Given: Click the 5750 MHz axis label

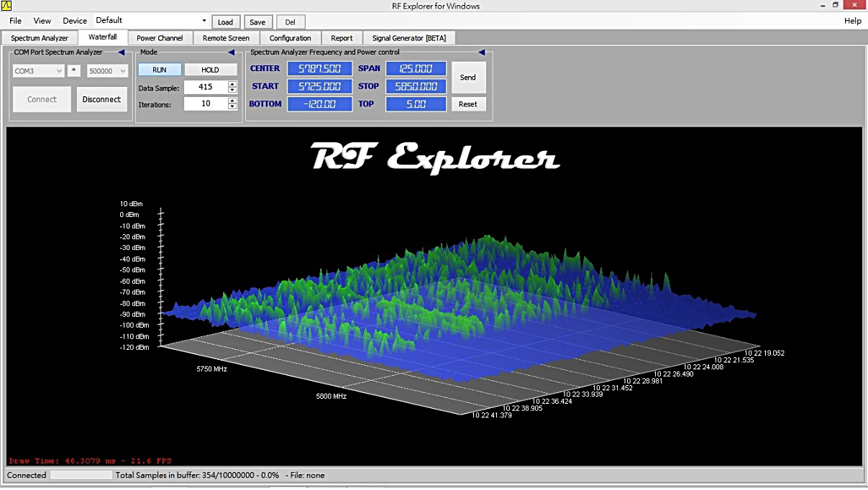Looking at the screenshot, I should coord(211,369).
